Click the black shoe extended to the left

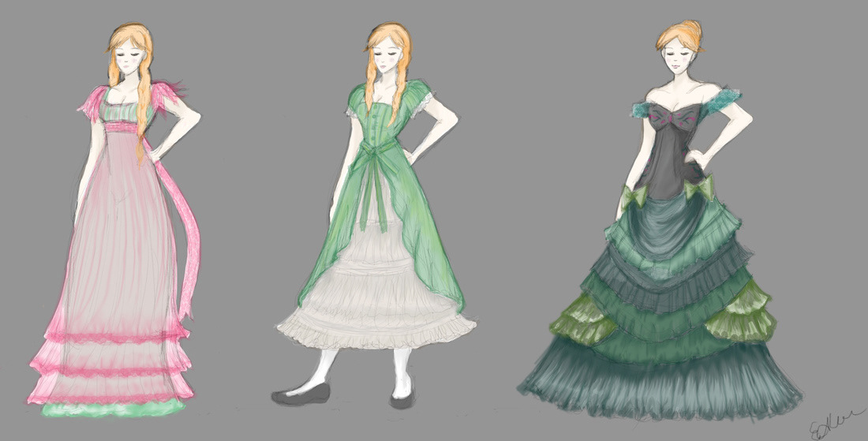pyautogui.click(x=301, y=394)
